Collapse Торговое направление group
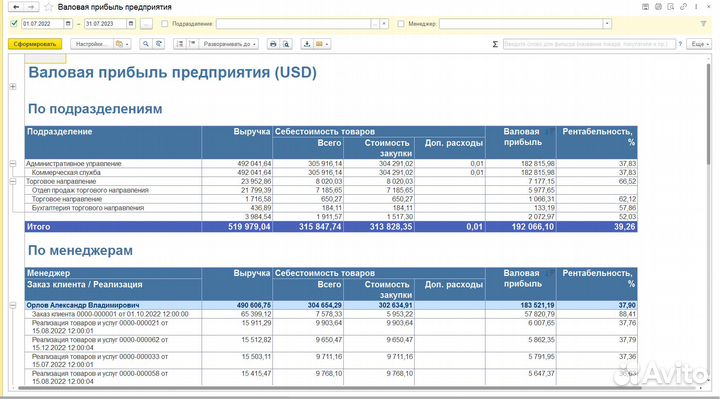 pyautogui.click(x=13, y=181)
